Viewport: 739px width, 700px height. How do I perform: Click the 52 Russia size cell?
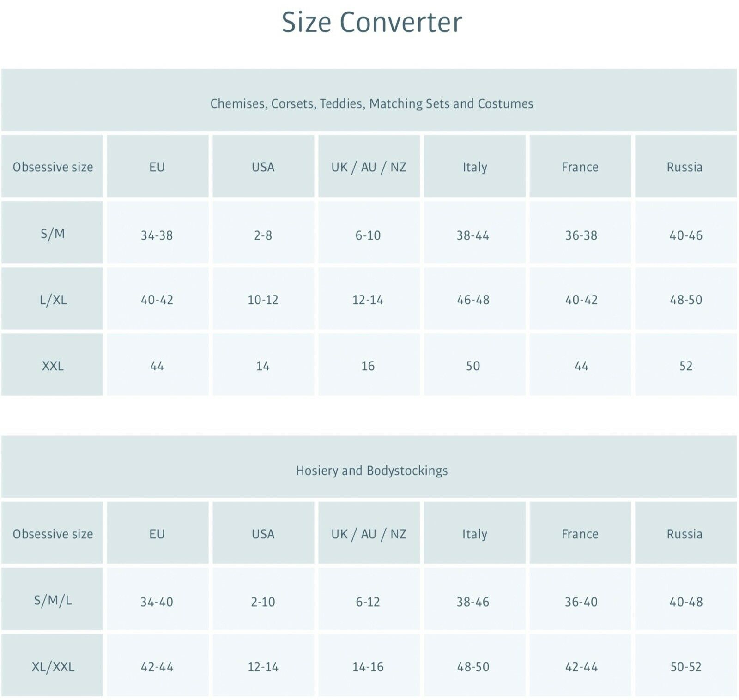[686, 365]
